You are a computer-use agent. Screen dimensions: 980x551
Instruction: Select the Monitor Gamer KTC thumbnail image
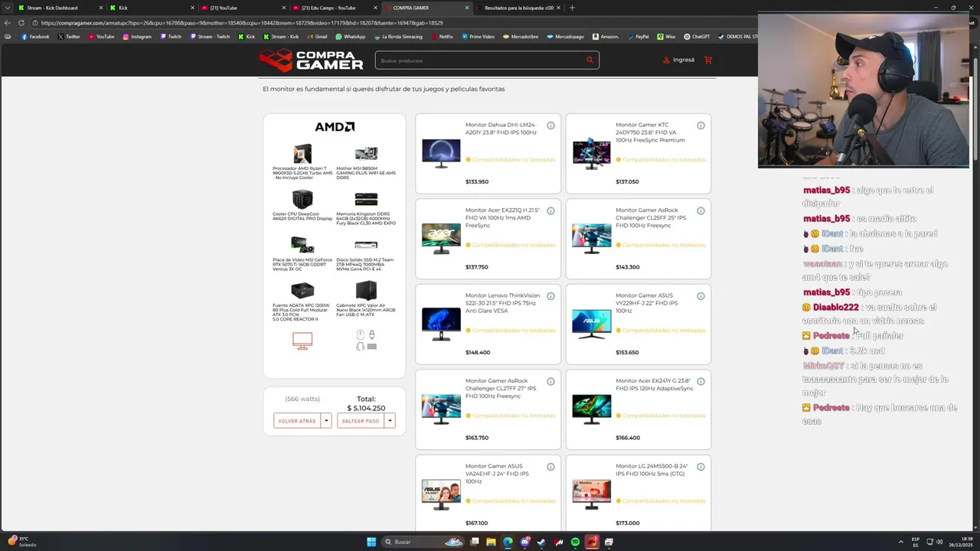coord(592,154)
